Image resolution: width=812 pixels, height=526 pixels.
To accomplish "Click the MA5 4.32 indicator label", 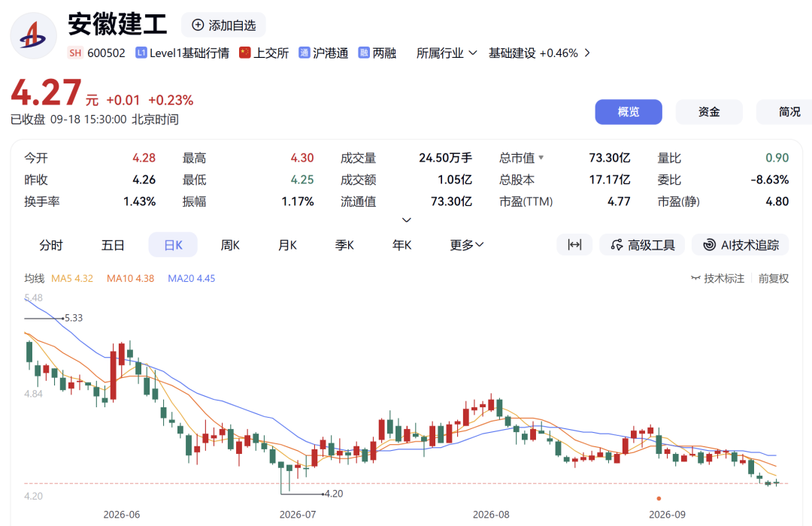I will 72,279.
